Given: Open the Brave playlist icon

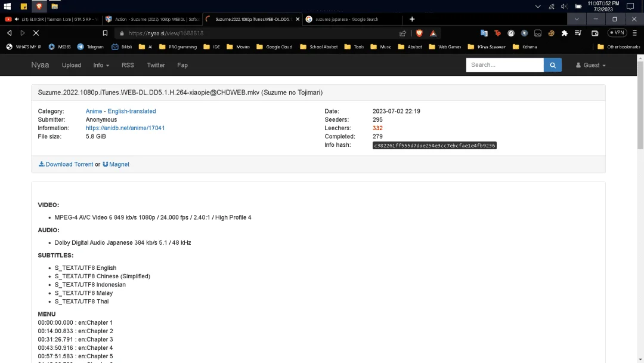Looking at the screenshot, I should 578,33.
